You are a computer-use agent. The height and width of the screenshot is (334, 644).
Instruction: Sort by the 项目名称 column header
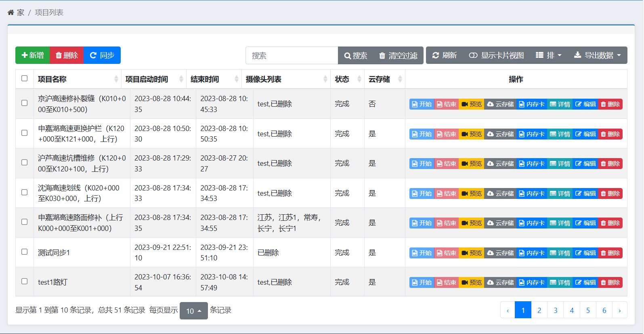pyautogui.click(x=77, y=79)
